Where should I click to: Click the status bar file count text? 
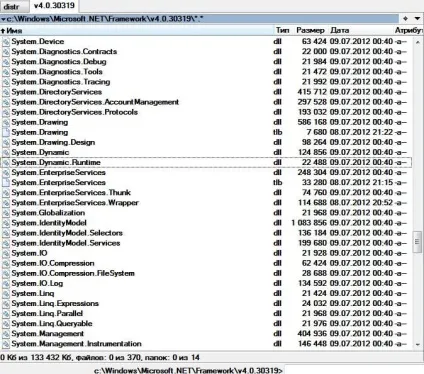[x=100, y=358]
